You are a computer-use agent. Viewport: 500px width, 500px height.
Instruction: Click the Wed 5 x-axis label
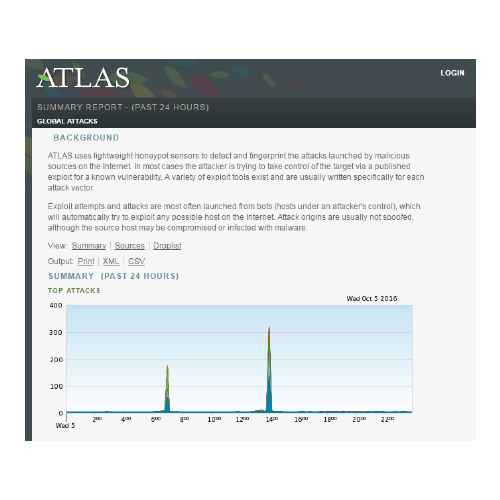(x=65, y=426)
